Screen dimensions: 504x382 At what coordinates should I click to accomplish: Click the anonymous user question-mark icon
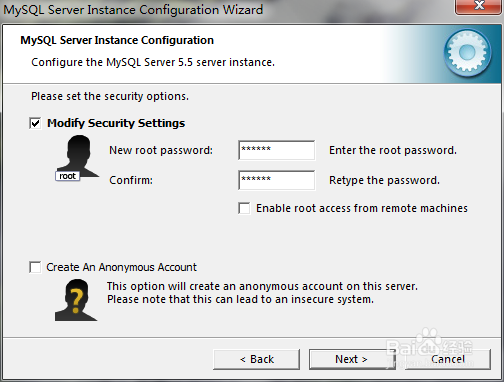(76, 300)
